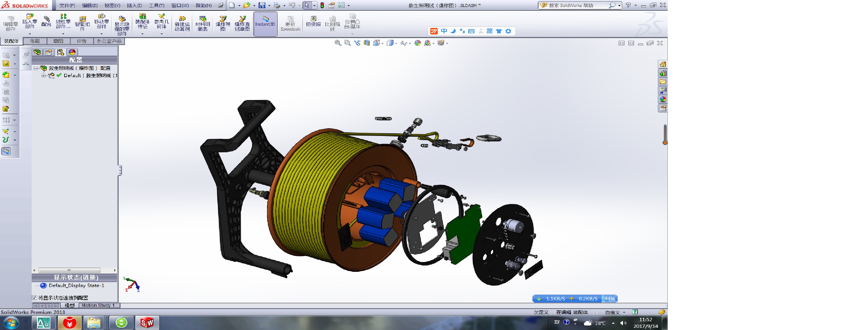Open dropdown under 插入零部件
Screen dimensions: 868x330
coord(30,34)
